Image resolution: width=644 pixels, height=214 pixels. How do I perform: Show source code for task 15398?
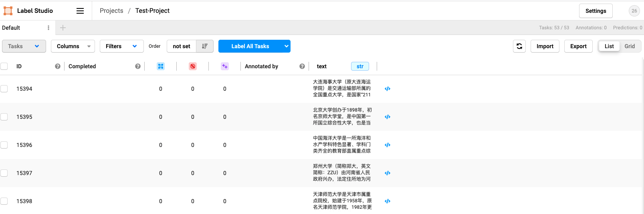(388, 201)
